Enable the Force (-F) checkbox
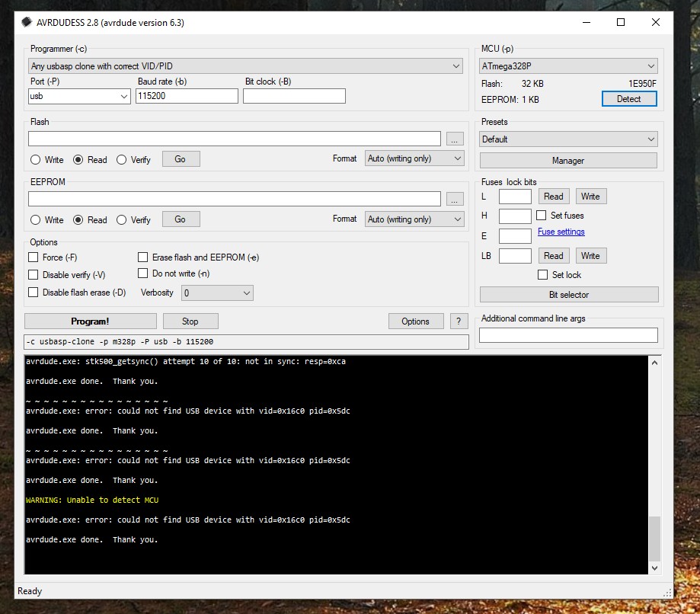The height and width of the screenshot is (614, 700). point(33,257)
